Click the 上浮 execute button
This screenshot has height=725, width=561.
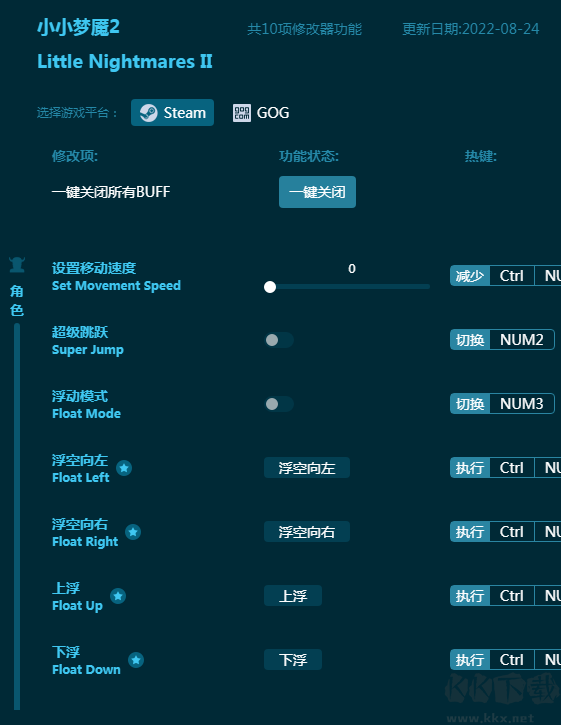tap(293, 596)
